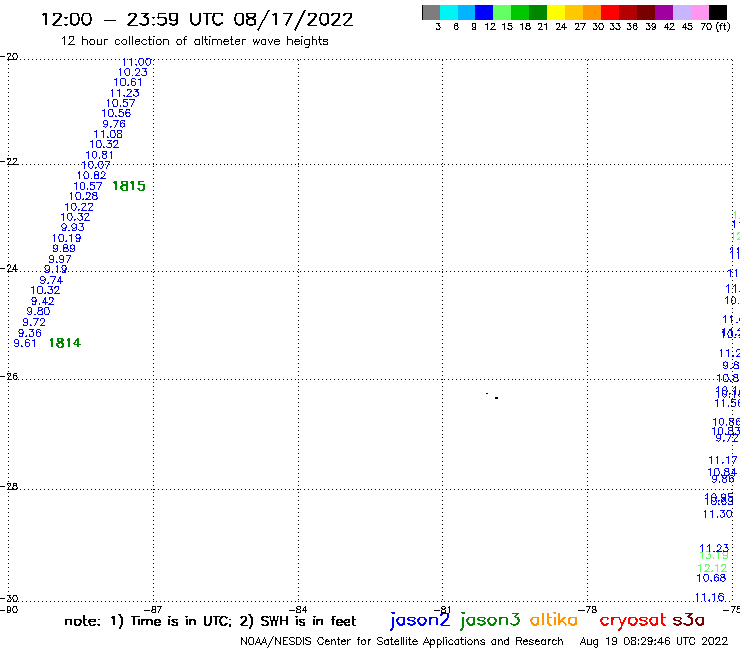Screen dimensions: 740x650
Task: Click the 9.93 wave height value
Action: [x=73, y=228]
